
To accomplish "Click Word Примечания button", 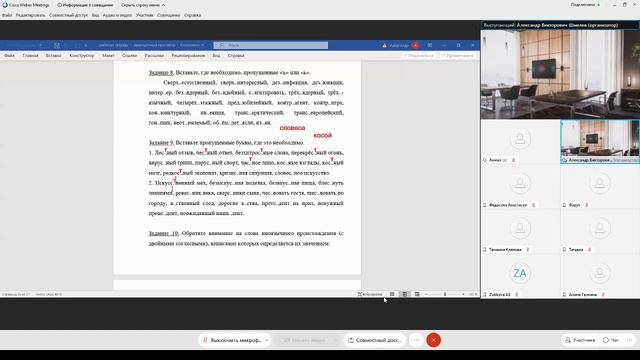I will click(455, 56).
